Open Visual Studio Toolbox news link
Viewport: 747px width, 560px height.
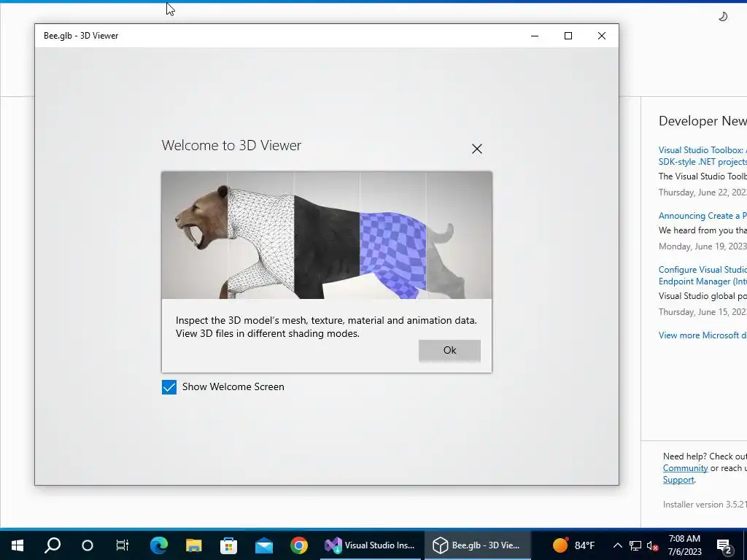703,156
